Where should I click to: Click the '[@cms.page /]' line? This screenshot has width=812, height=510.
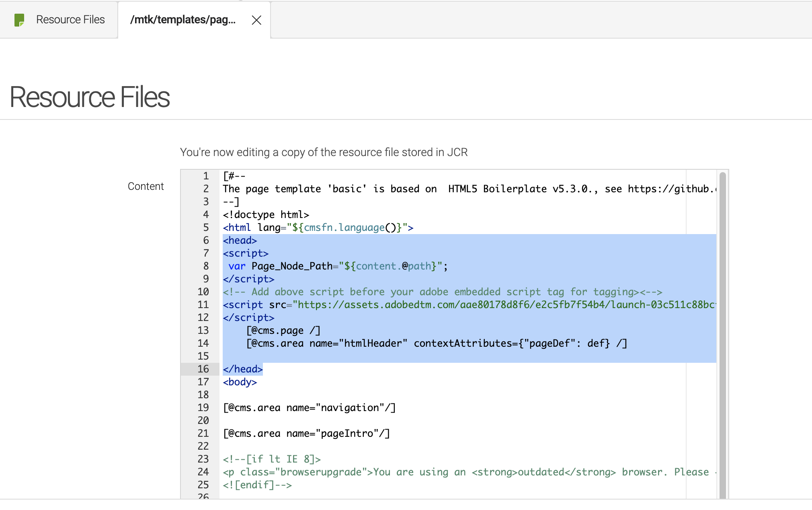tap(283, 330)
